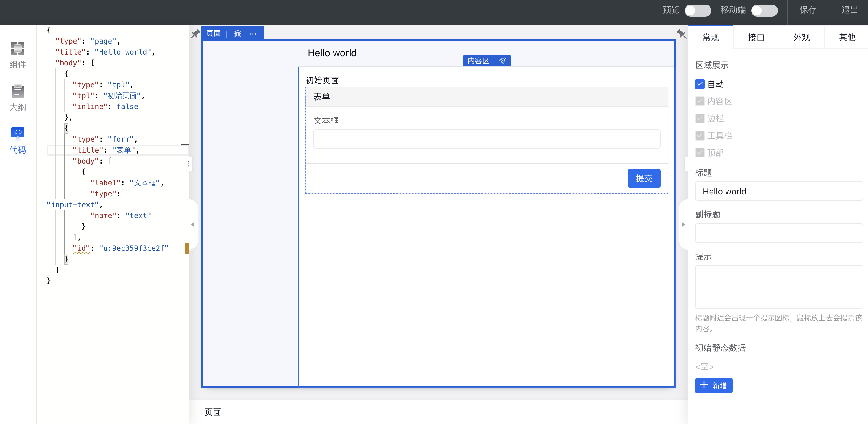
Task: Toggle the 移动端 mobile switch
Action: [x=764, y=10]
